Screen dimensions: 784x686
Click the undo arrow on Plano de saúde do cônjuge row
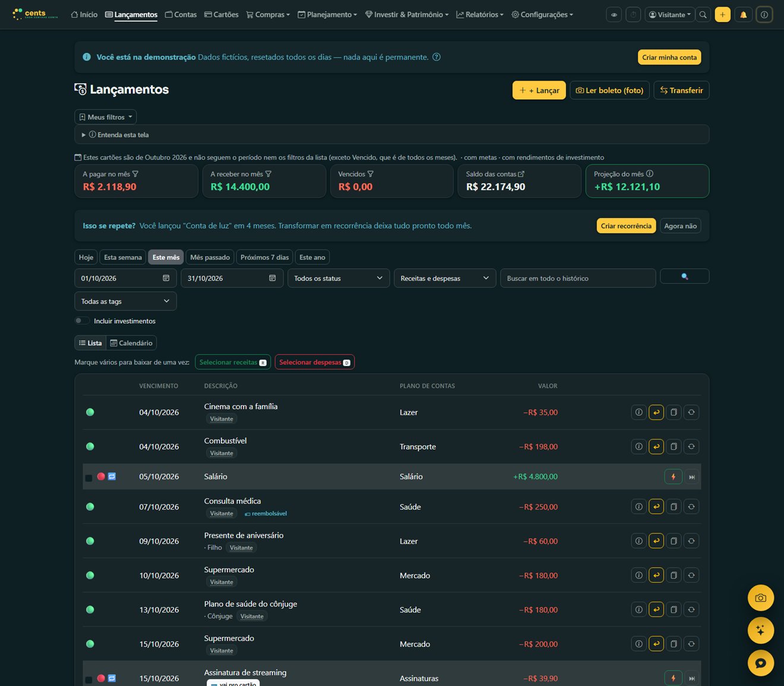pos(656,609)
